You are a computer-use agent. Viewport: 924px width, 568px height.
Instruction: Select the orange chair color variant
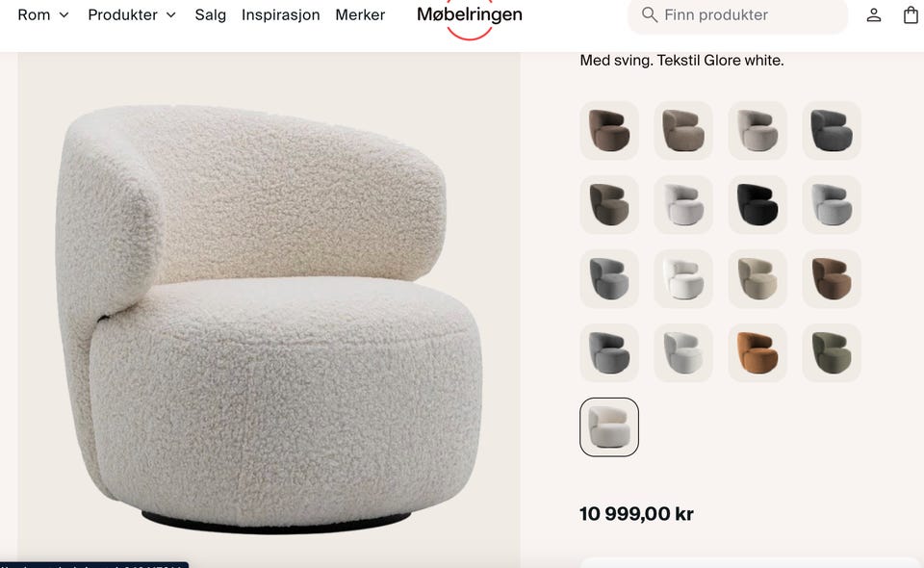[x=757, y=353]
